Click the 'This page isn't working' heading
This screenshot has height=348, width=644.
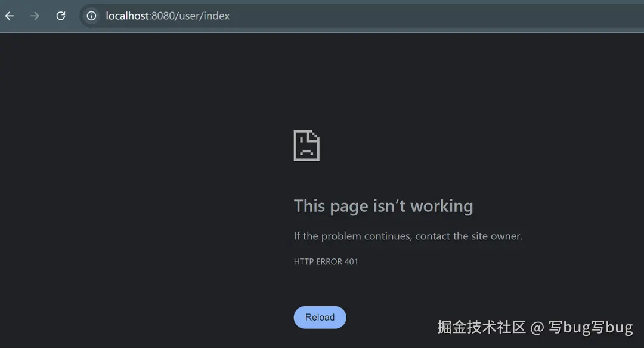tap(383, 205)
